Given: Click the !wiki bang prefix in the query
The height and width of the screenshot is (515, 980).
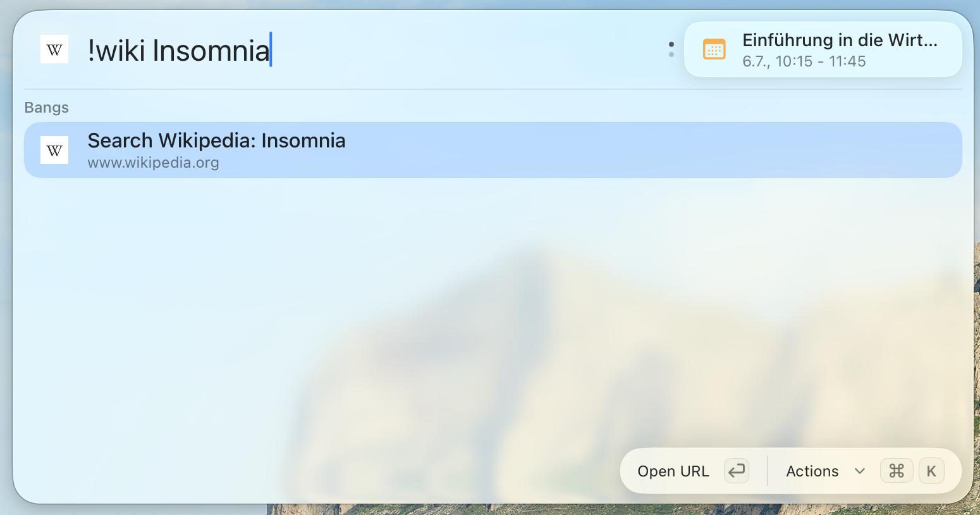Looking at the screenshot, I should click(x=116, y=51).
